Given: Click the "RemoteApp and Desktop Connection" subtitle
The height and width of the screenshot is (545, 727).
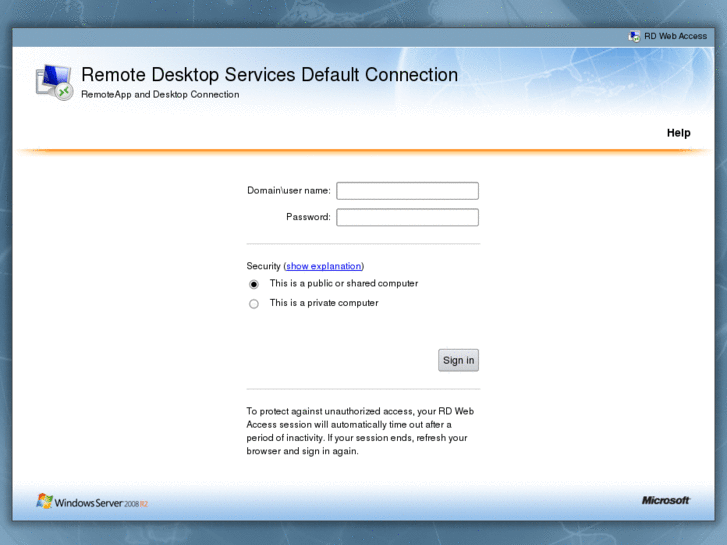Looking at the screenshot, I should (160, 94).
